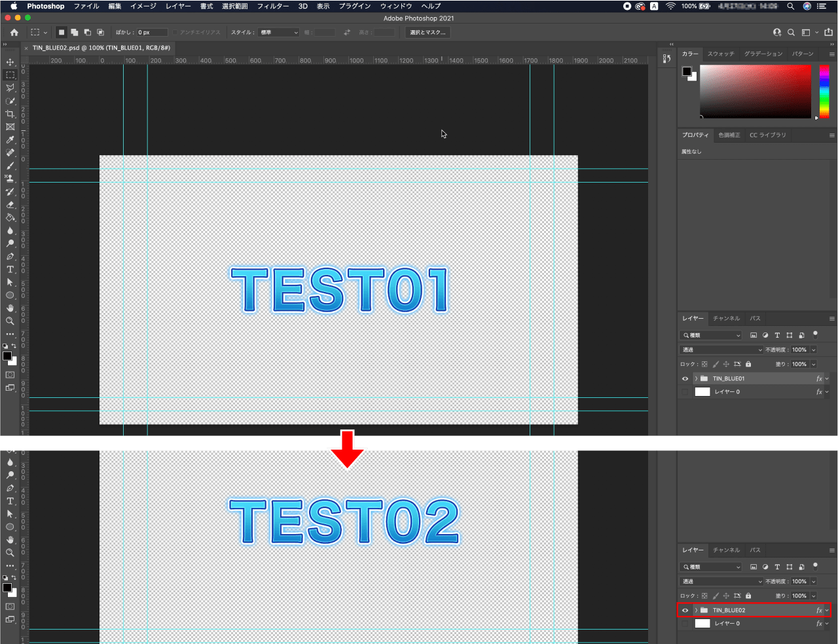Show レイヤー 0 listed under TIN_BLUE01

tap(685, 392)
